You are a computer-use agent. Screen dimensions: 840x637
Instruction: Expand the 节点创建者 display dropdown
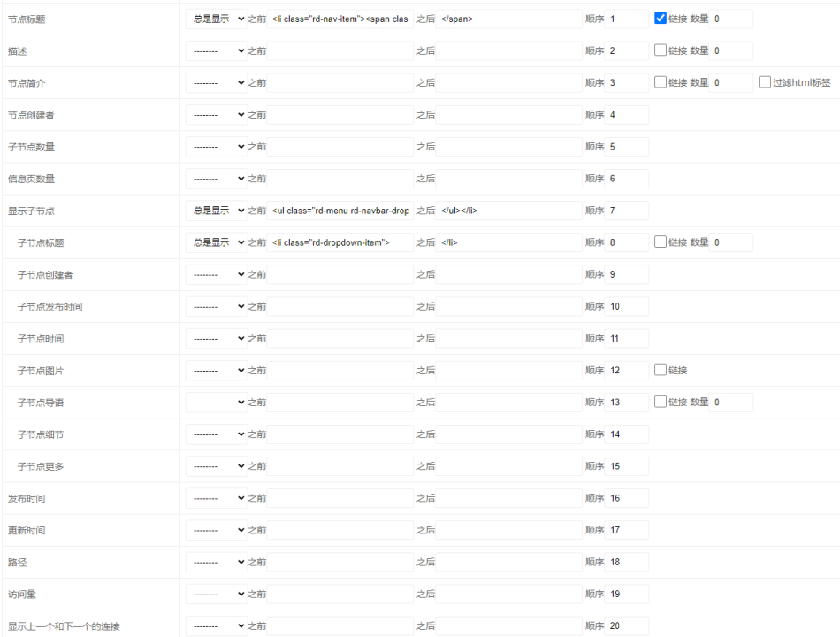point(216,115)
